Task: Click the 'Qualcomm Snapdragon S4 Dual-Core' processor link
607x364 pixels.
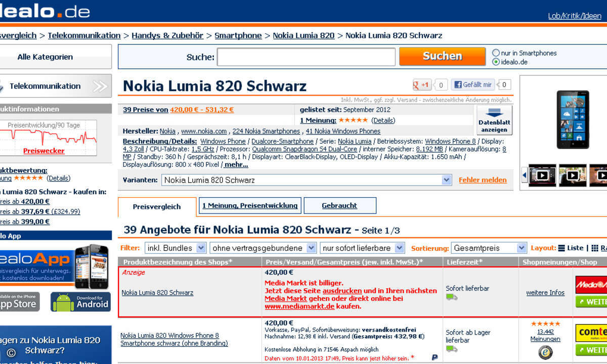Action: pyautogui.click(x=305, y=149)
